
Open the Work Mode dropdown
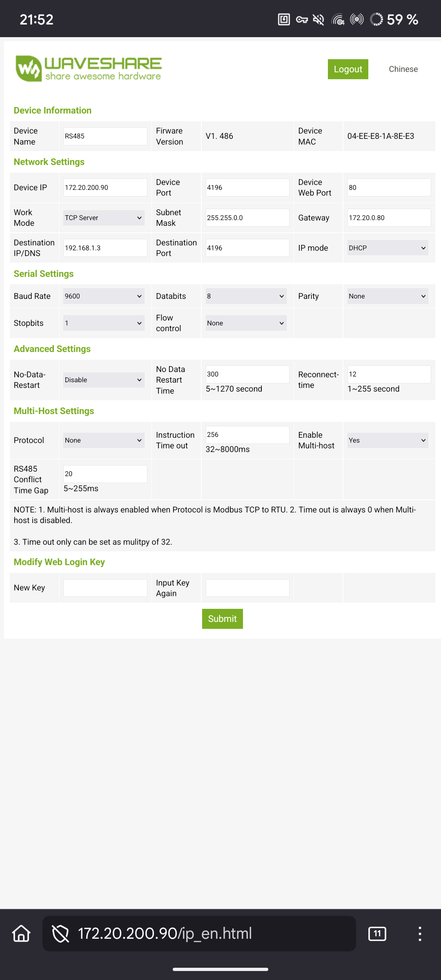coord(104,218)
